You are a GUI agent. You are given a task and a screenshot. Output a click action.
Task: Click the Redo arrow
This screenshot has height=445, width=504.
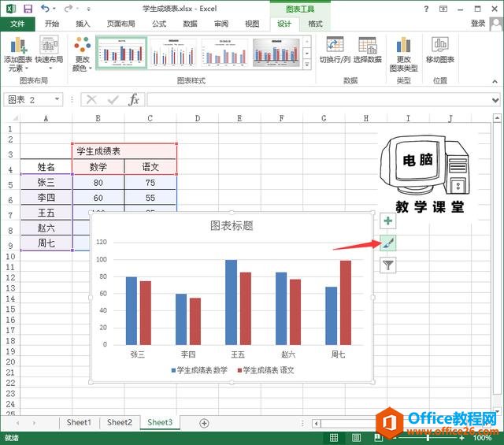69,9
